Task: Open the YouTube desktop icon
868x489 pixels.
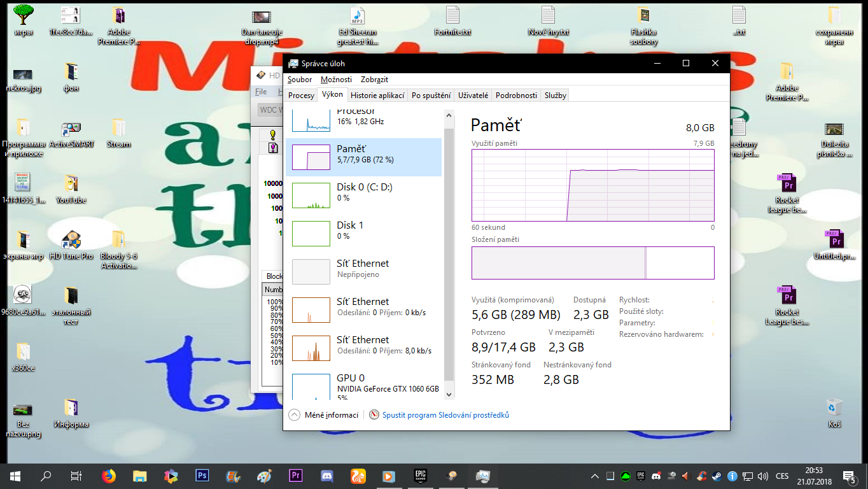Action: click(71, 189)
